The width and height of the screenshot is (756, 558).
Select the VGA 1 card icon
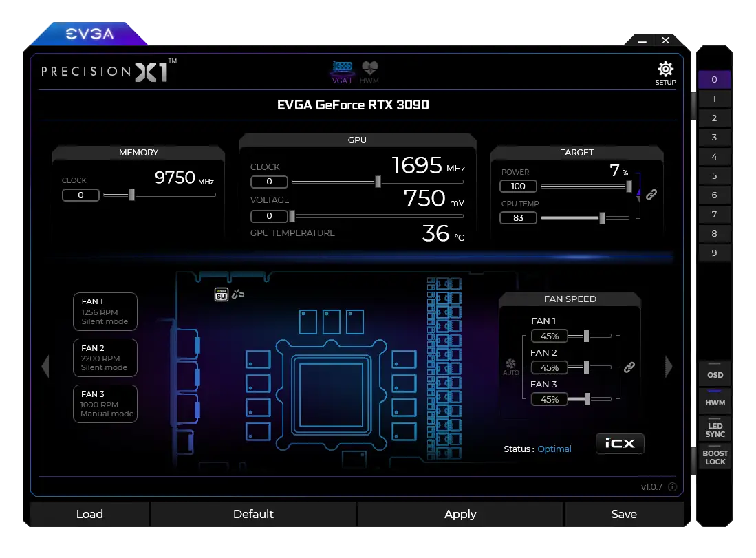pyautogui.click(x=342, y=72)
